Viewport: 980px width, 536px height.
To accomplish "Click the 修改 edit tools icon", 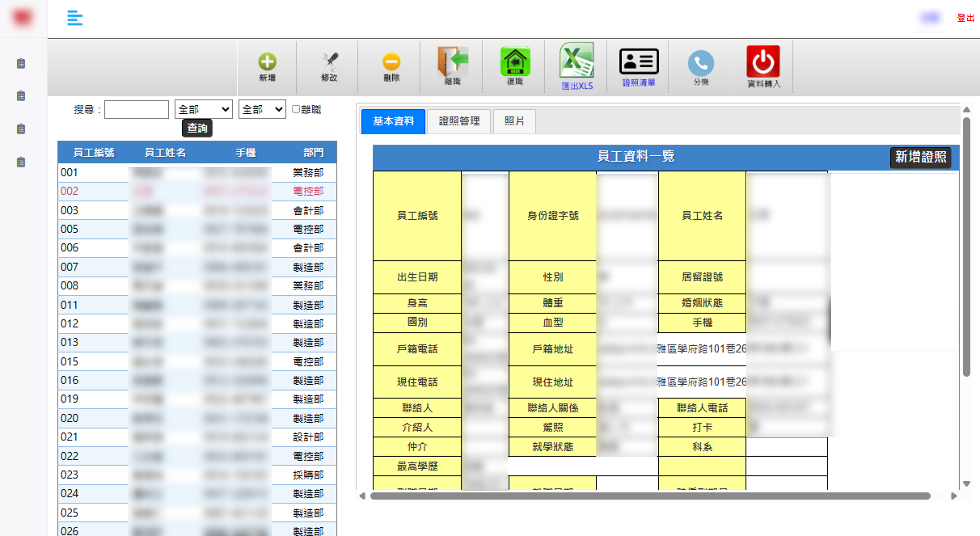I will (x=329, y=62).
